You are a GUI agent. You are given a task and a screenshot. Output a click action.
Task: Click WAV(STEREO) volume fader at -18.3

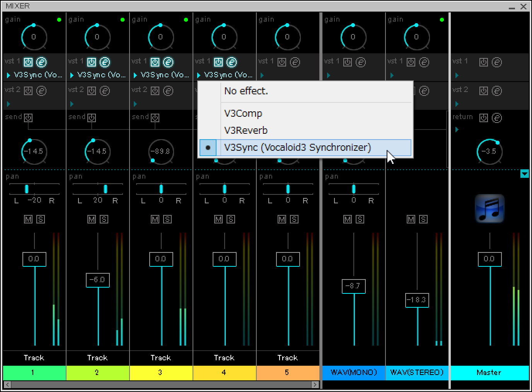click(x=417, y=300)
